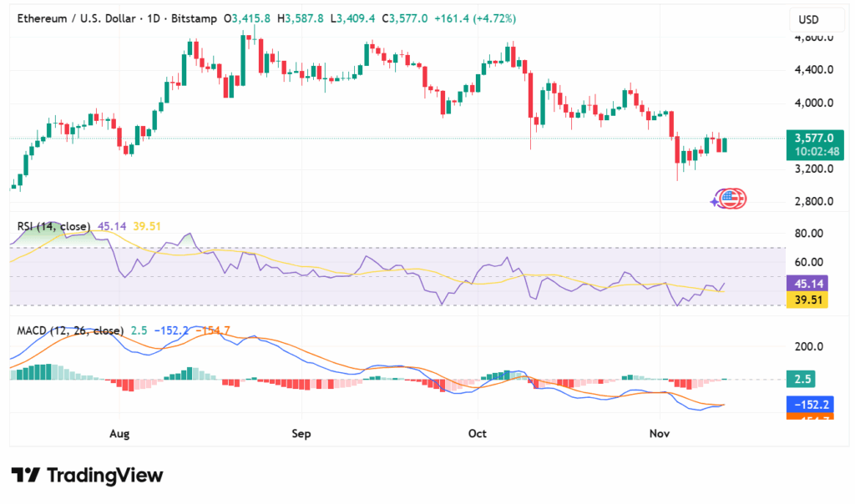855x504 pixels.
Task: Select the Aug label on time axis
Action: point(119,434)
